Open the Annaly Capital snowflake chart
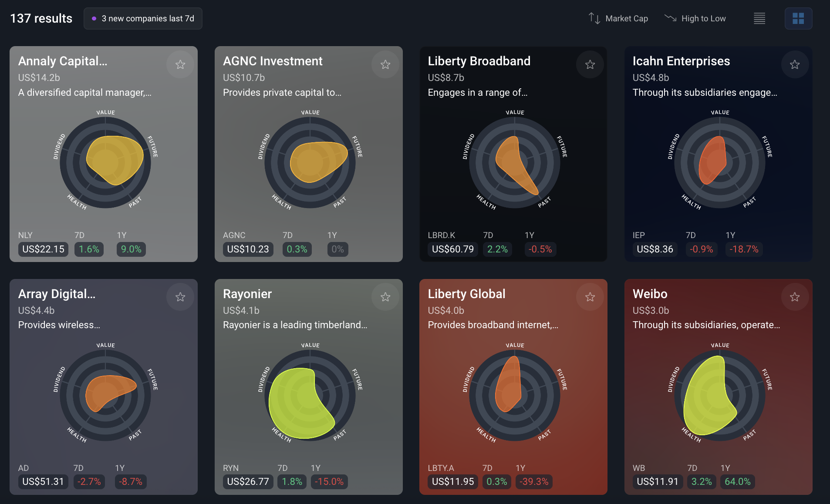 click(x=105, y=162)
